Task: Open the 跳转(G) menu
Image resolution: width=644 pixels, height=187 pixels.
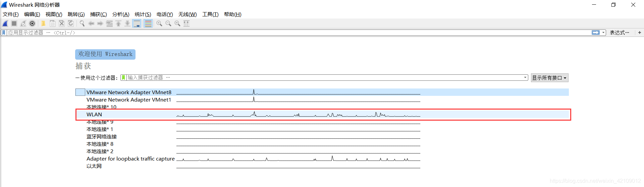Action: click(x=76, y=14)
